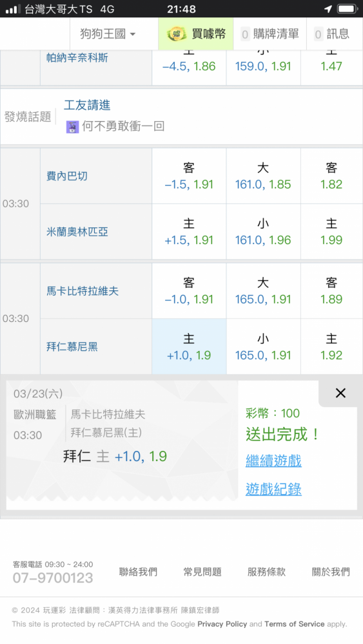Open the 馬卡比特拉維夫 team link

[x=83, y=291]
